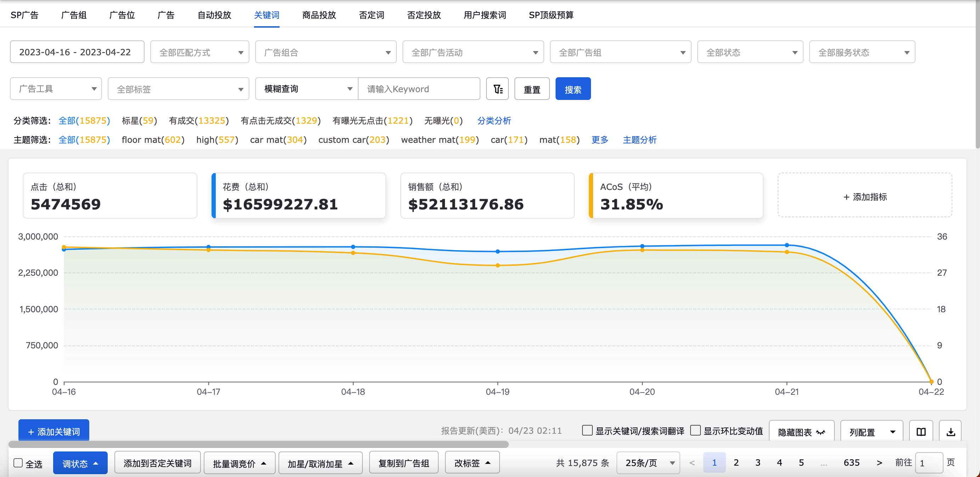Go to page 635
Viewport: 980px width, 477px height.
click(x=851, y=463)
